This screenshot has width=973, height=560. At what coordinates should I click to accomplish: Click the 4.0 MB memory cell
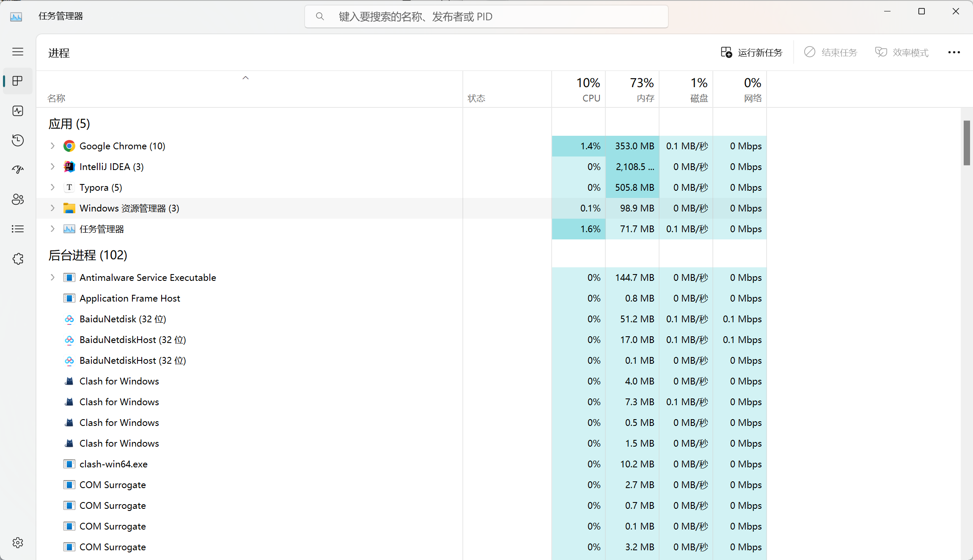click(632, 381)
